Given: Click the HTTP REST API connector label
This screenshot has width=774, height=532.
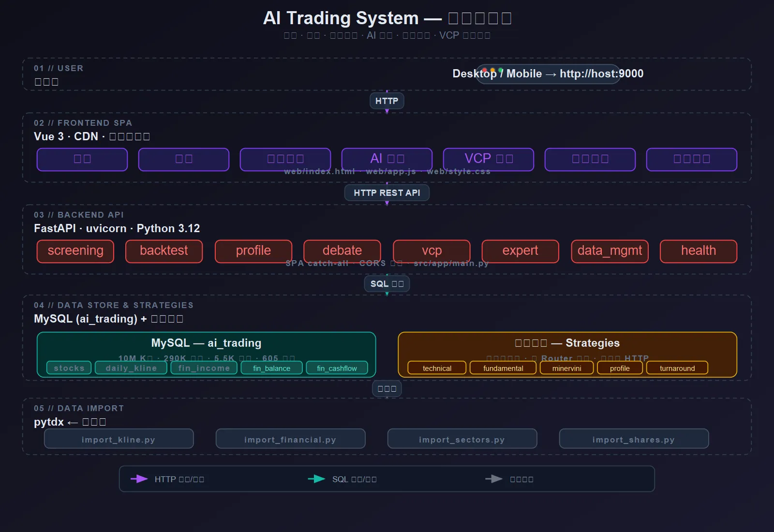Looking at the screenshot, I should pyautogui.click(x=387, y=192).
